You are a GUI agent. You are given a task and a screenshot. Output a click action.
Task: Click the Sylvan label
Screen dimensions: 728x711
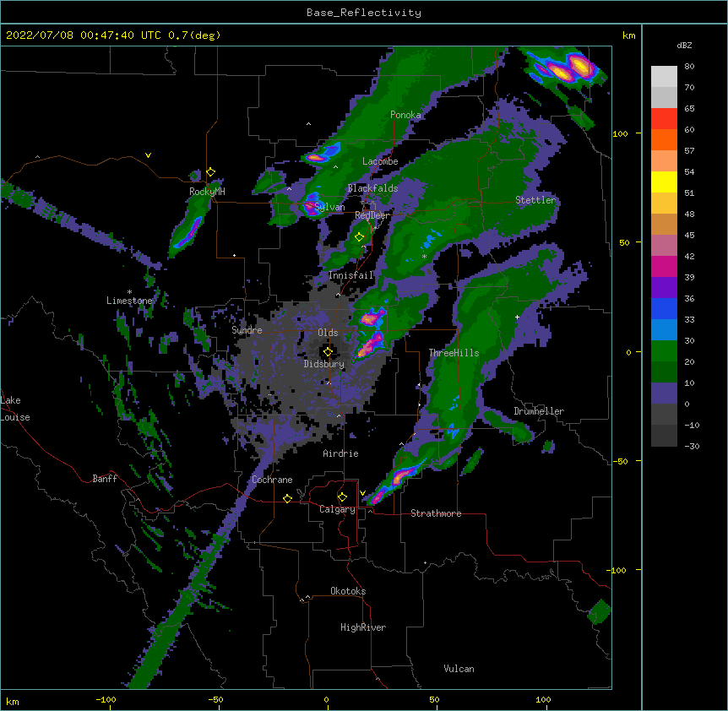[x=329, y=207]
